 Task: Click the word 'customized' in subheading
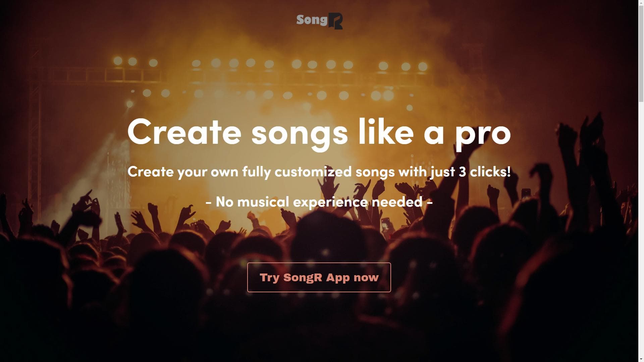coord(313,172)
